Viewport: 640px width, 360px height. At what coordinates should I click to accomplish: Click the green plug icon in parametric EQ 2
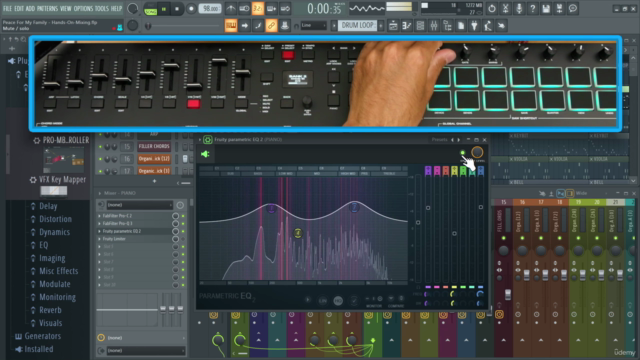(x=205, y=154)
